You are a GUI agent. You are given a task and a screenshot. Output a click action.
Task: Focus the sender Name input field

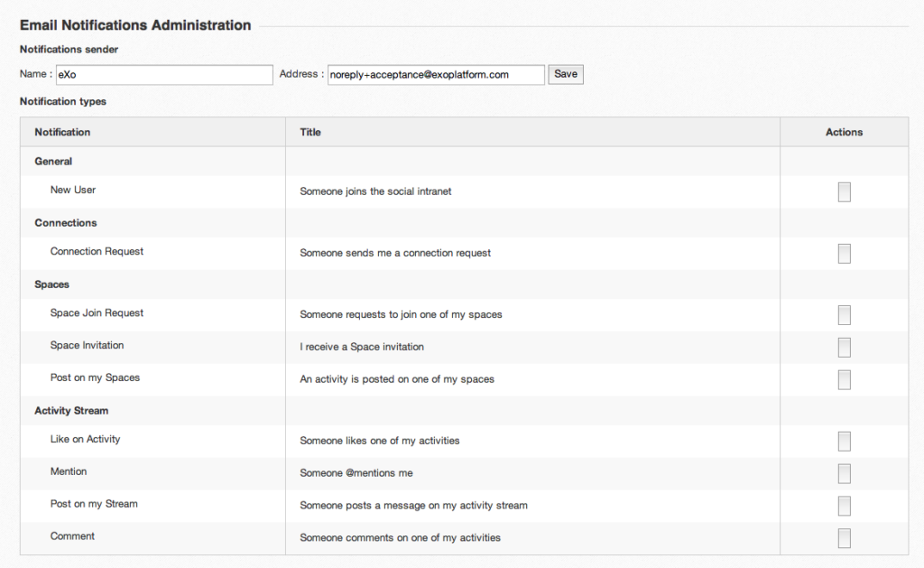pos(164,75)
